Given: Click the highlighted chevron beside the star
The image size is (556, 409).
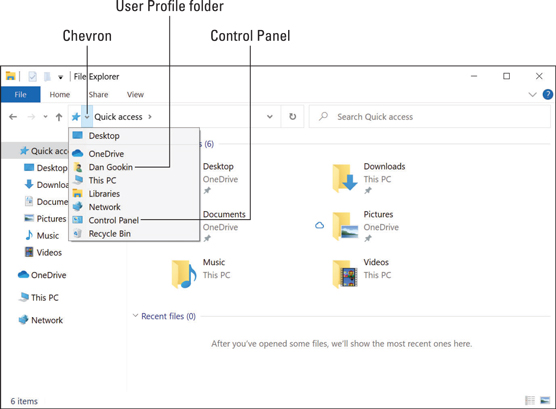Looking at the screenshot, I should (x=87, y=116).
